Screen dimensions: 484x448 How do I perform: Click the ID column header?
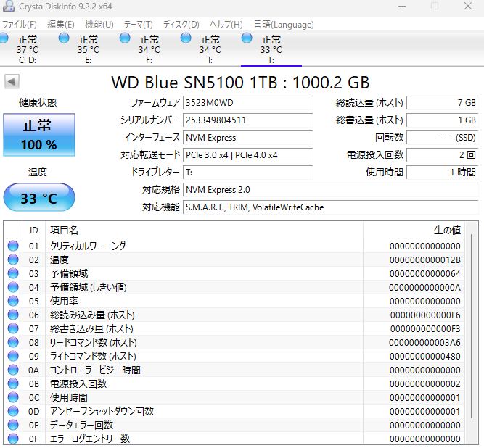point(33,231)
